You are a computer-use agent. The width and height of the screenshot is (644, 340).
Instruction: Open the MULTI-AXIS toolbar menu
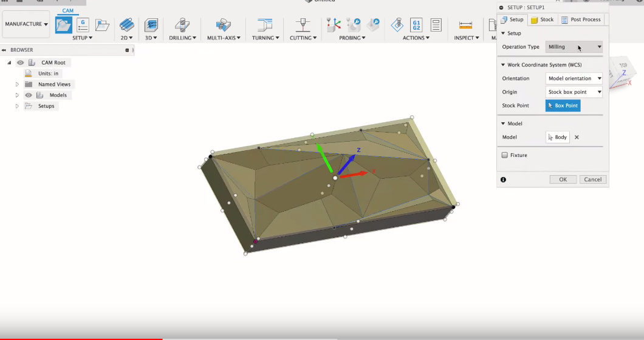(x=224, y=38)
